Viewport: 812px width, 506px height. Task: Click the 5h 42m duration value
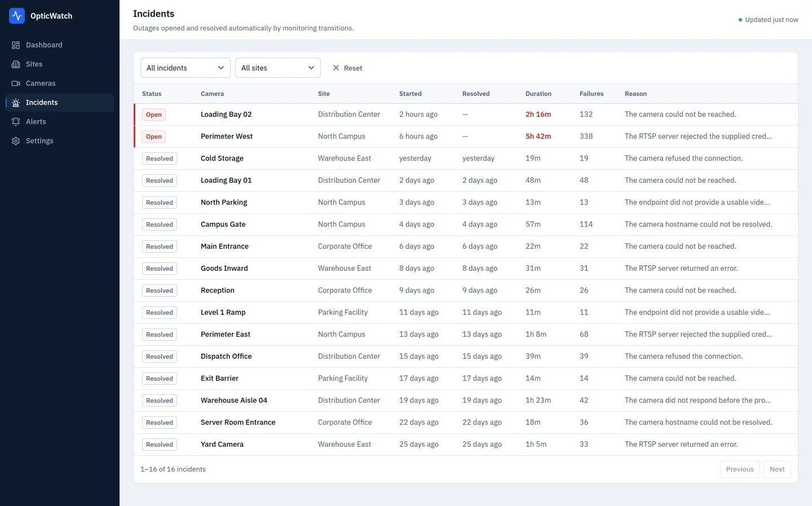[539, 137]
